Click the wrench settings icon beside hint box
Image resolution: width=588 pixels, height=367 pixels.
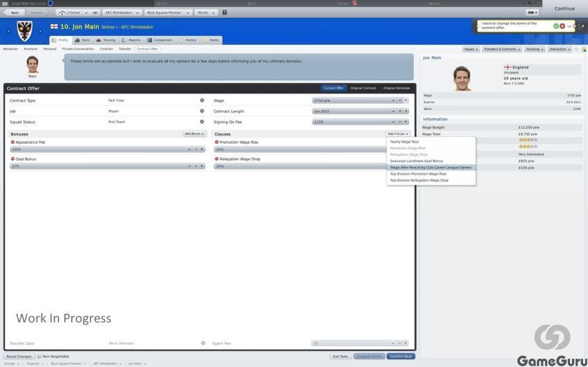click(x=582, y=26)
